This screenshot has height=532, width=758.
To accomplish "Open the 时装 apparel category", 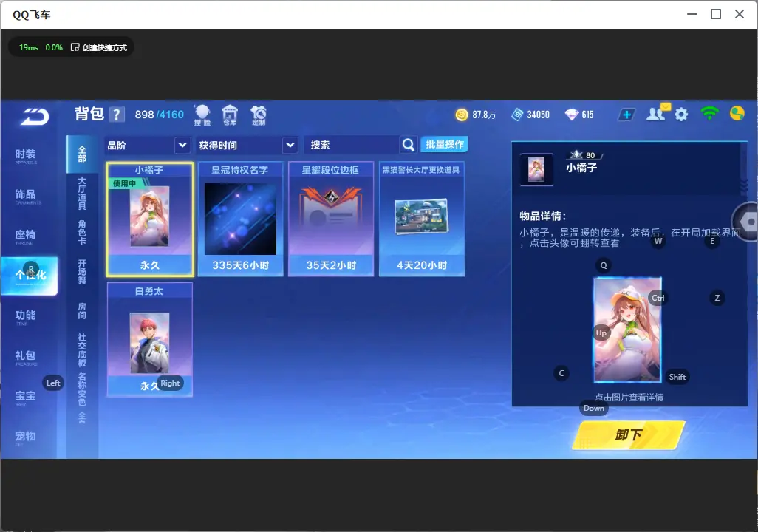I will pos(26,156).
